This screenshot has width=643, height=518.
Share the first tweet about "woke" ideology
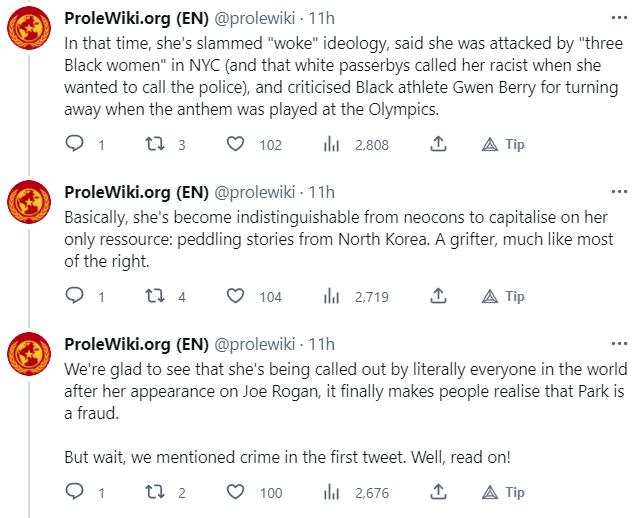[x=438, y=144]
